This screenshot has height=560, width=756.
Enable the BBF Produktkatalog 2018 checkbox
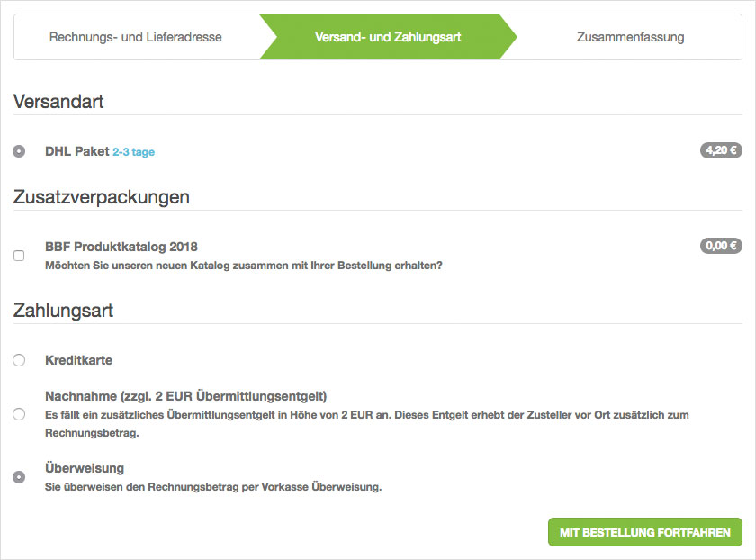click(x=19, y=256)
